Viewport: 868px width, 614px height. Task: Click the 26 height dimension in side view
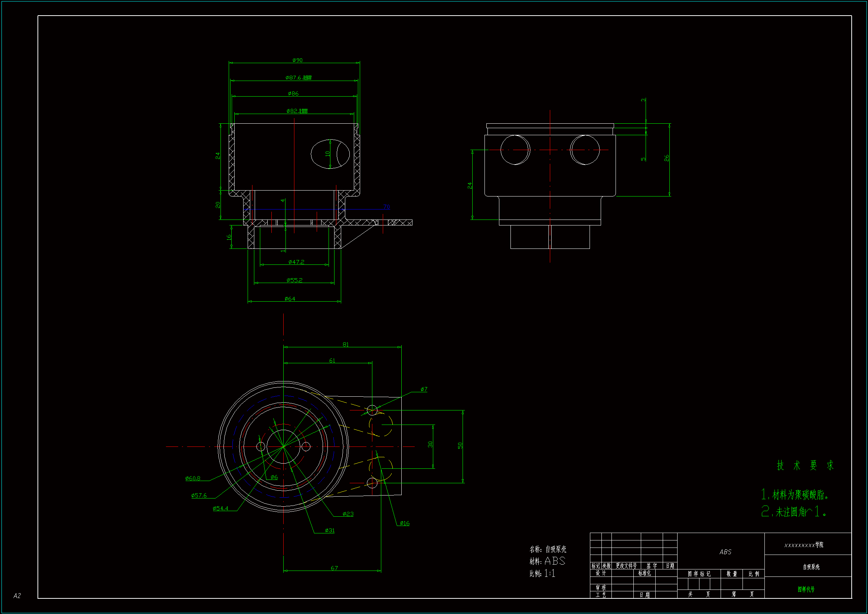click(x=667, y=158)
